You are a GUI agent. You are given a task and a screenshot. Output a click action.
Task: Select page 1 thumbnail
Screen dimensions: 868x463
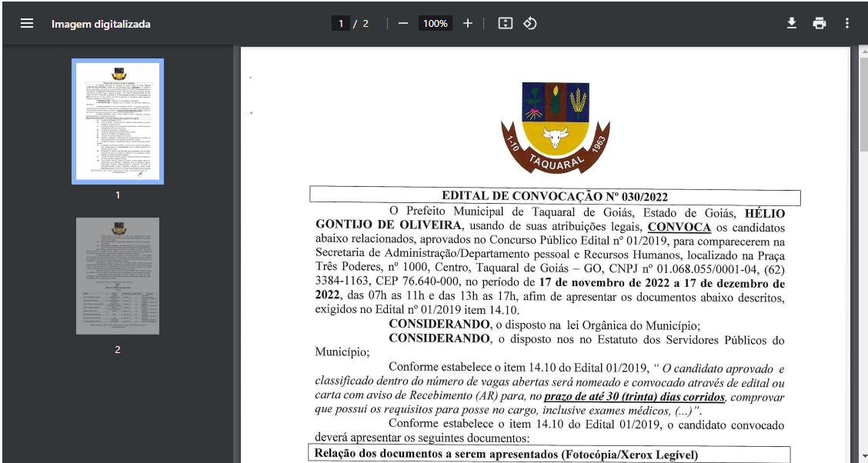coord(118,122)
